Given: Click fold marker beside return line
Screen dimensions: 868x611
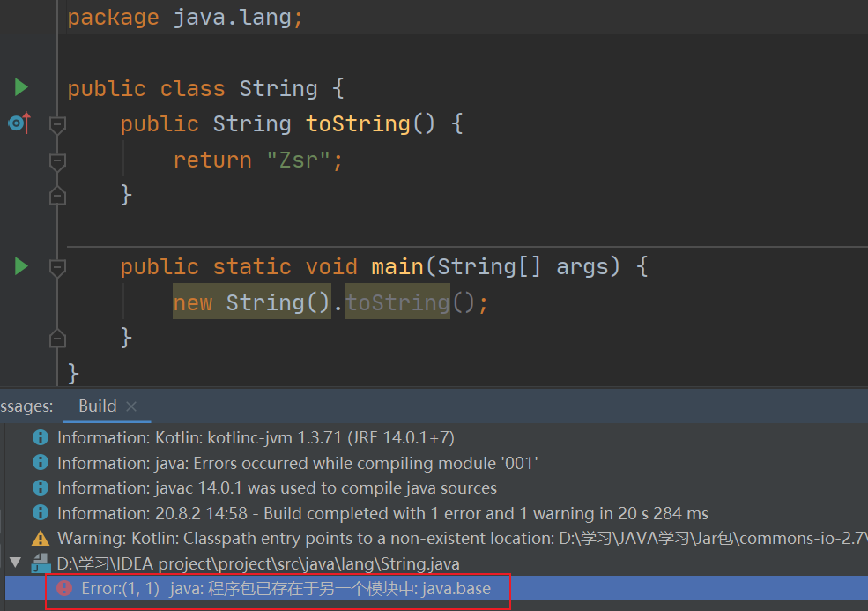Looking at the screenshot, I should pos(57,161).
